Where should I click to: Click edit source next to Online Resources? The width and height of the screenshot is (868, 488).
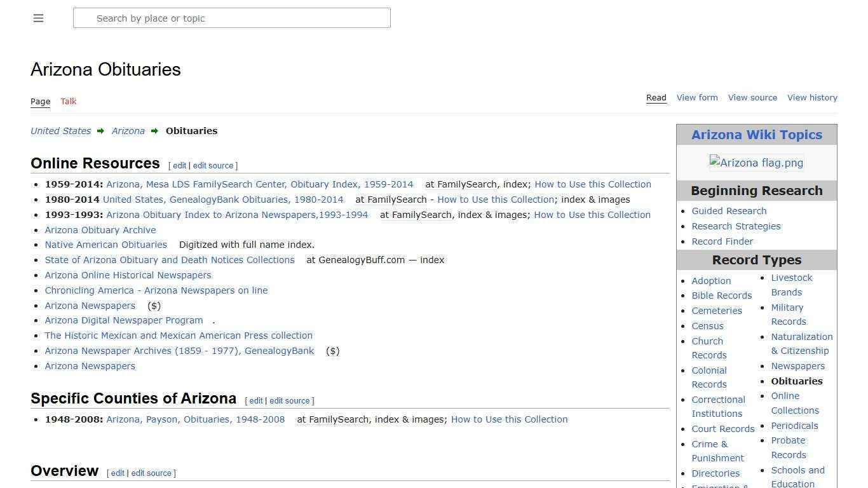coord(214,165)
